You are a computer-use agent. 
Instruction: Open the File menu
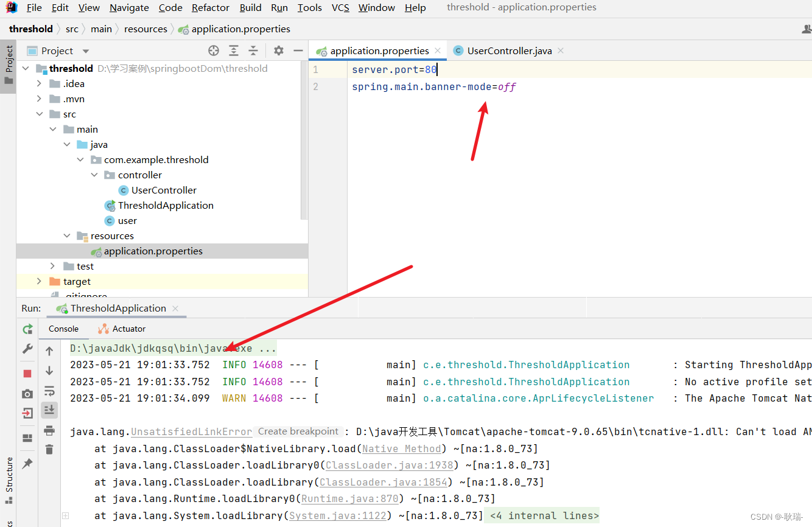pyautogui.click(x=34, y=7)
